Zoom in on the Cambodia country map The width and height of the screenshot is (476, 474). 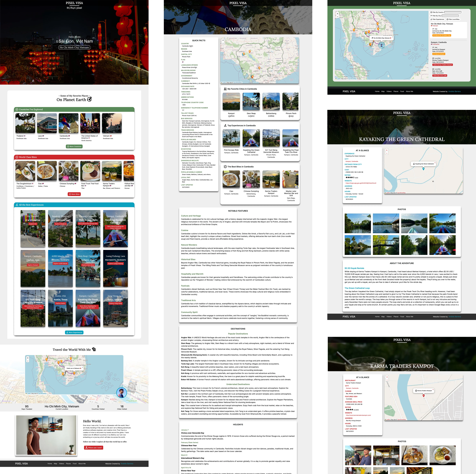(223, 40)
